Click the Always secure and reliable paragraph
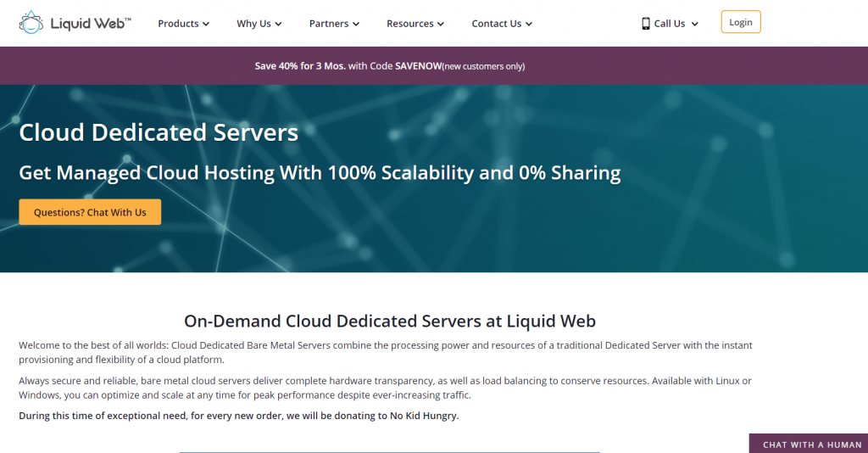Screen dimensions: 868x453 386,388
